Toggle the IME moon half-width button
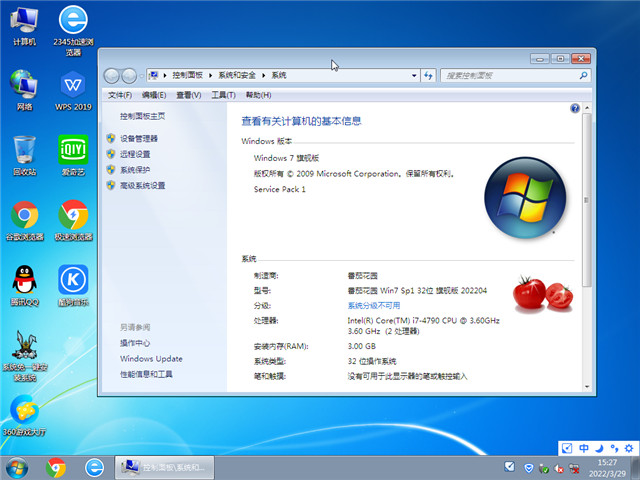 coord(599,448)
